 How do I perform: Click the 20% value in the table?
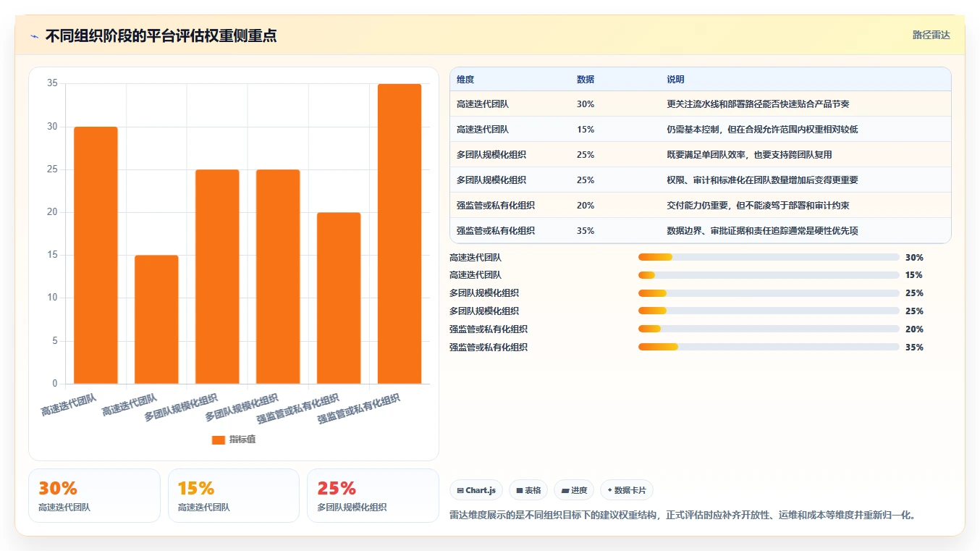tap(586, 206)
